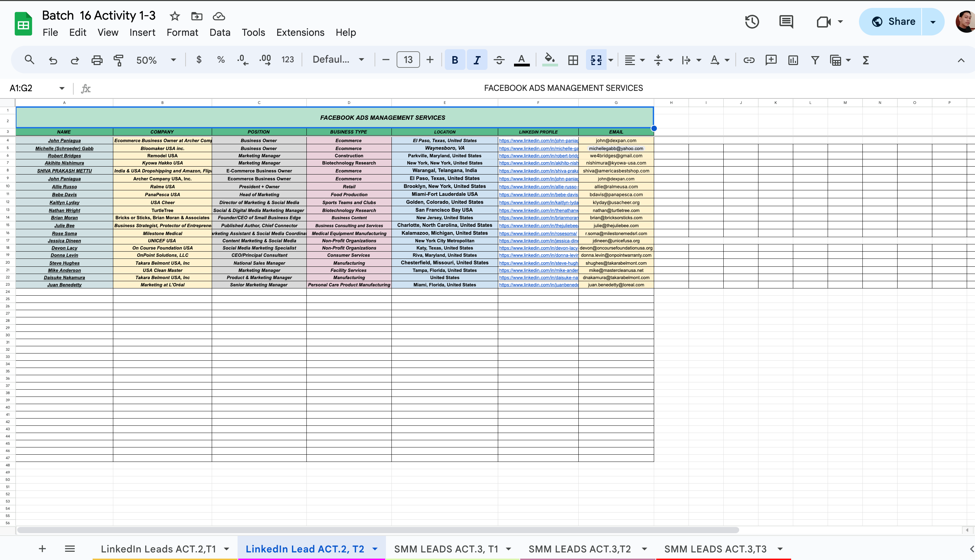Click the insert comment icon

click(771, 60)
